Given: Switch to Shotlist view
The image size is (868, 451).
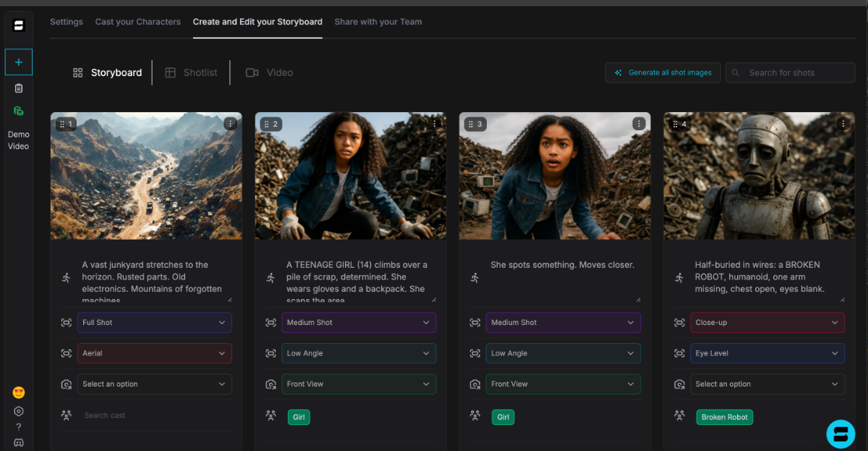Looking at the screenshot, I should [x=191, y=72].
